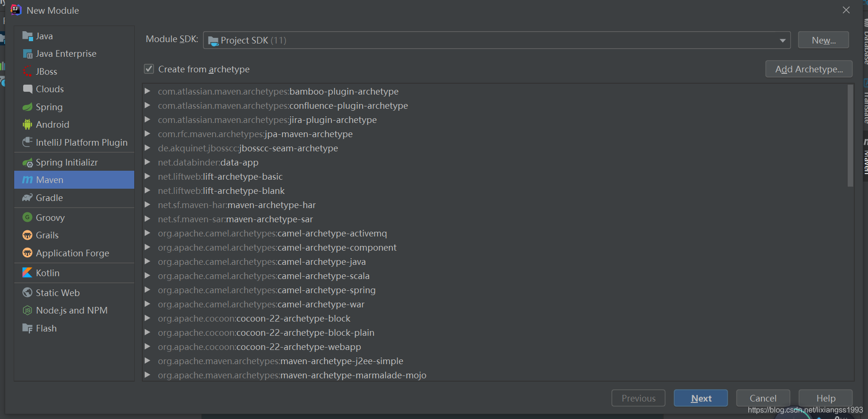Choose the Clouds icon
Screen dimensions: 868x419
[x=27, y=89]
